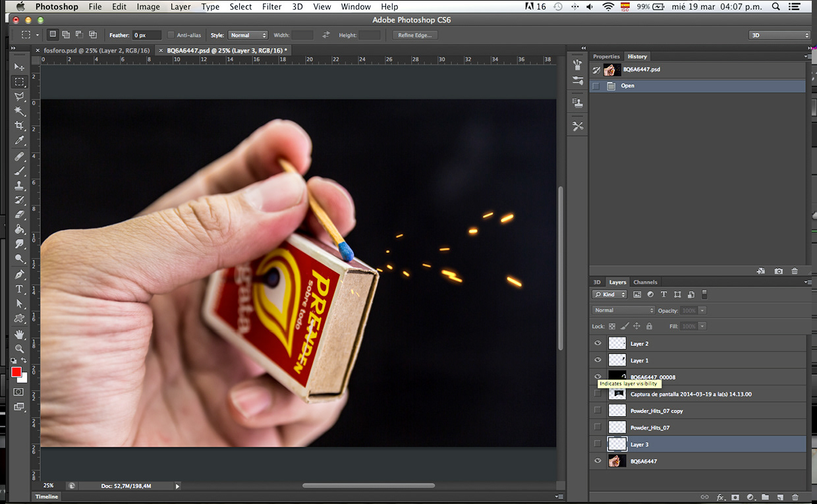The height and width of the screenshot is (504, 817).
Task: Show the Powder_Hits_07 layer
Action: pos(598,427)
